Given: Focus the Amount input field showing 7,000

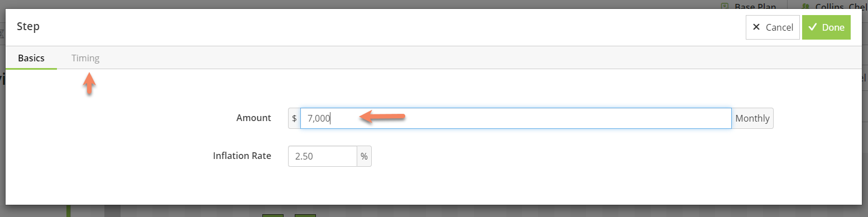Looking at the screenshot, I should 516,118.
